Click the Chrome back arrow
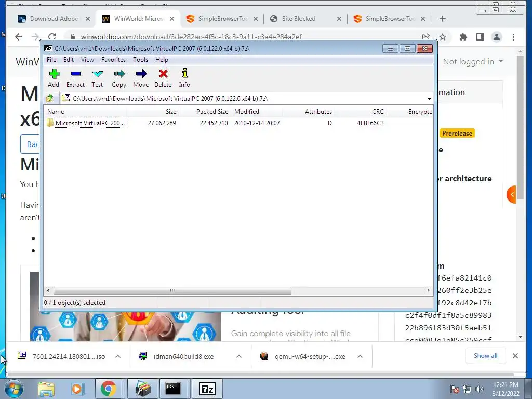Viewport: 532px width, 399px height. tap(19, 37)
